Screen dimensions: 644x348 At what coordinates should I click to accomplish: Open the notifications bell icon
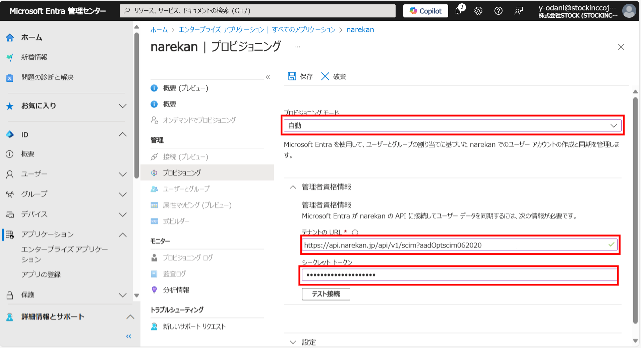tap(459, 11)
